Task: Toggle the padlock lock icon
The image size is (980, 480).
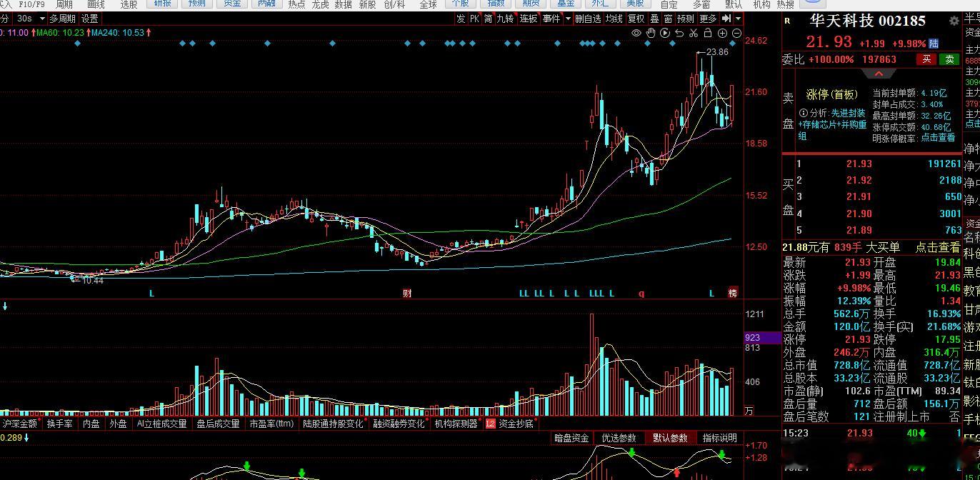Action: 708,33
